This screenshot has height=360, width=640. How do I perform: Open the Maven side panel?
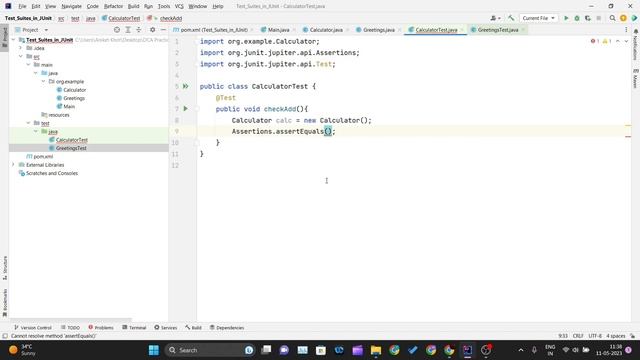tap(636, 79)
